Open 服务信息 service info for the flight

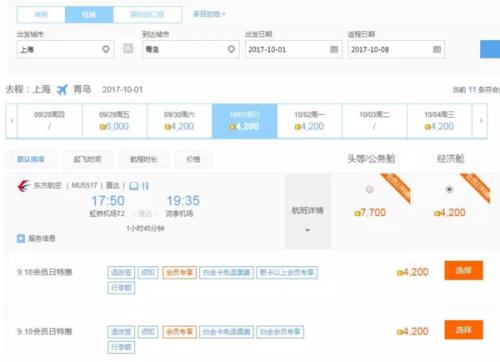click(36, 238)
